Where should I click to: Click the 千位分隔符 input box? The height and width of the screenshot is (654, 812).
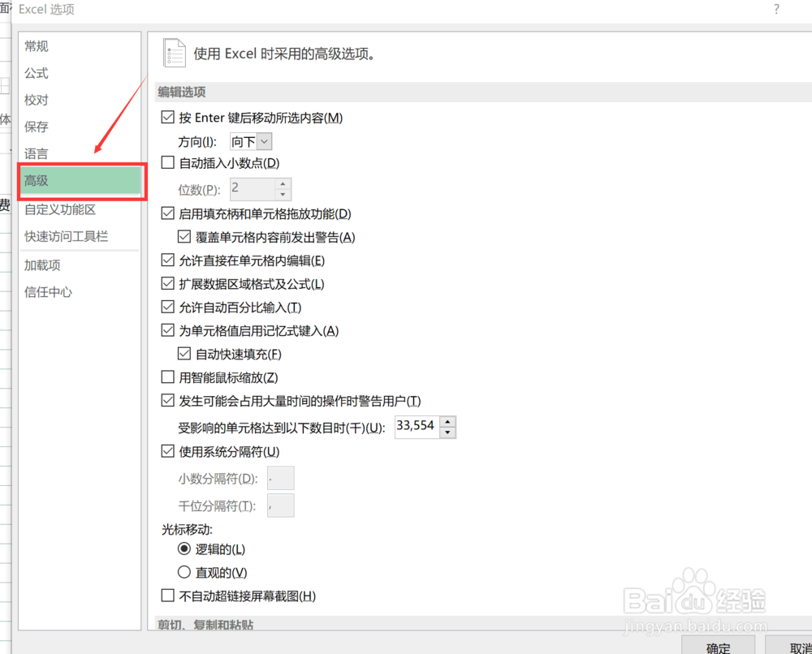tap(281, 506)
